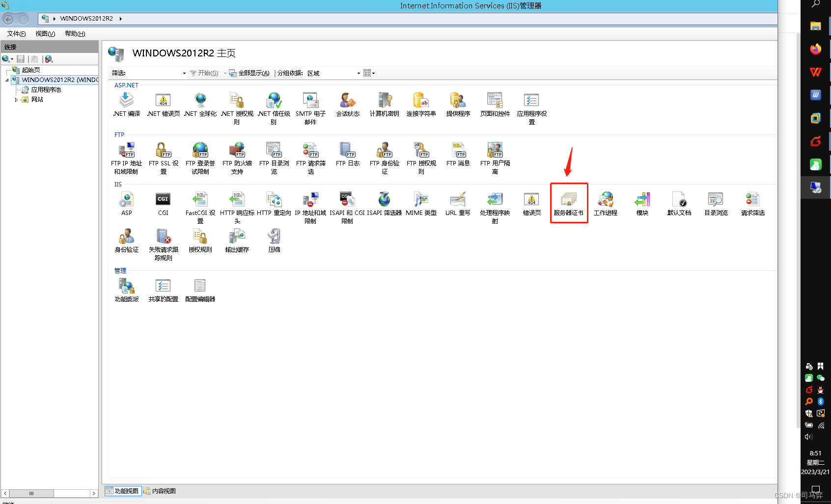Viewport: 831px width, 504px height.
Task: Open the 处理程序映射 icon
Action: tap(495, 208)
